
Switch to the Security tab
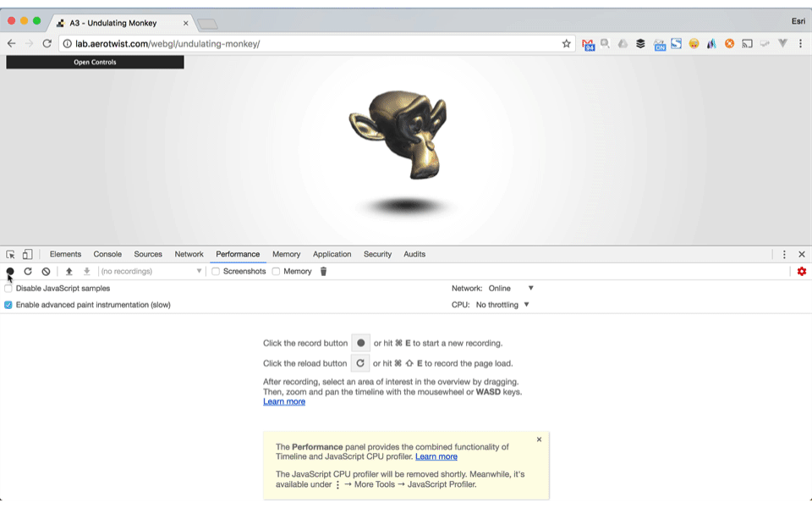tap(377, 254)
